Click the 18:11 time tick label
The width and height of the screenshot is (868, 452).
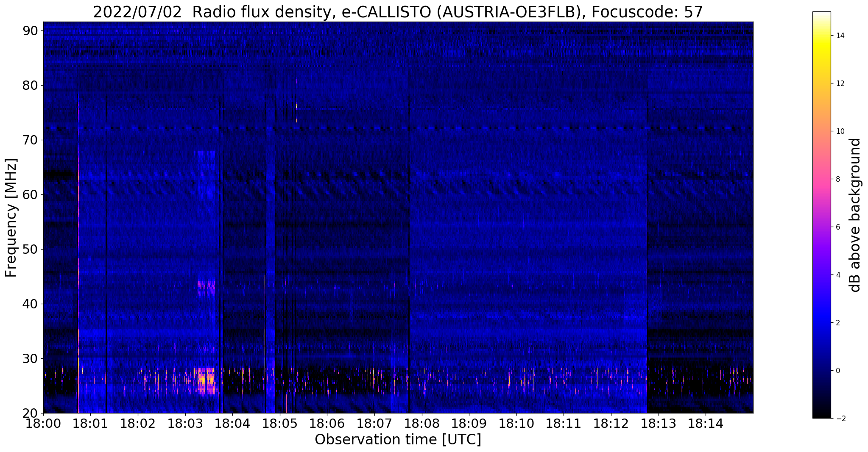(x=564, y=424)
